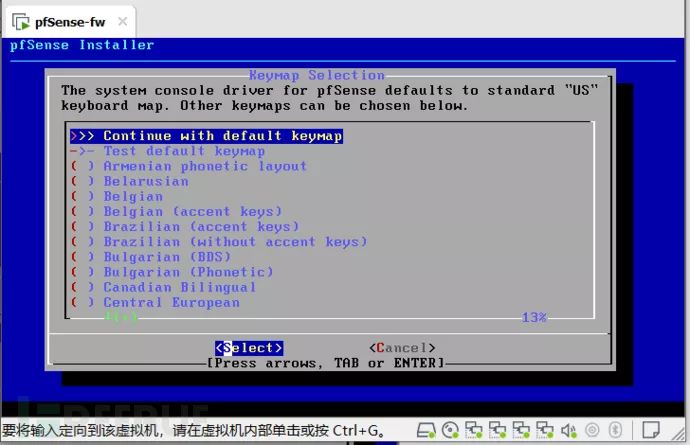The width and height of the screenshot is (690, 445).
Task: Select Bulgarian (Phonetic) keymap option
Action: [x=172, y=272]
